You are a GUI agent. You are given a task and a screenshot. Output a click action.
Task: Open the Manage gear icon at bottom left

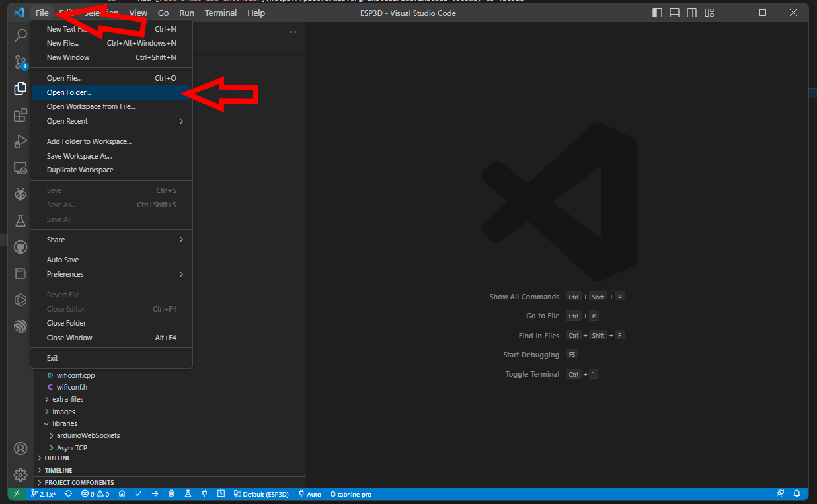pos(20,474)
